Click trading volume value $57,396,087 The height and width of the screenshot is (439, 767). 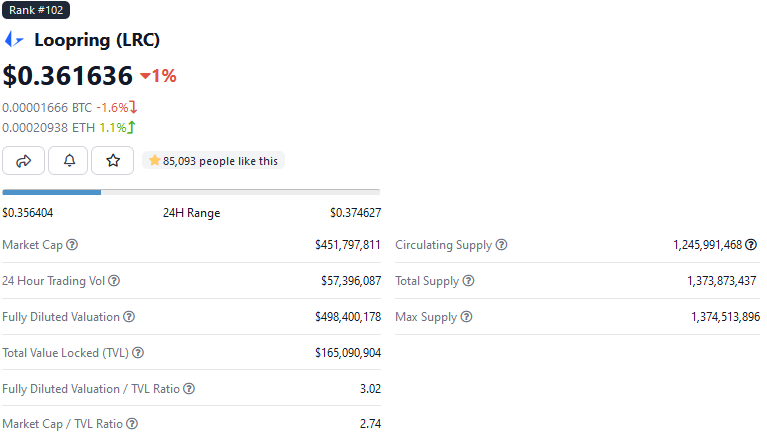(351, 281)
